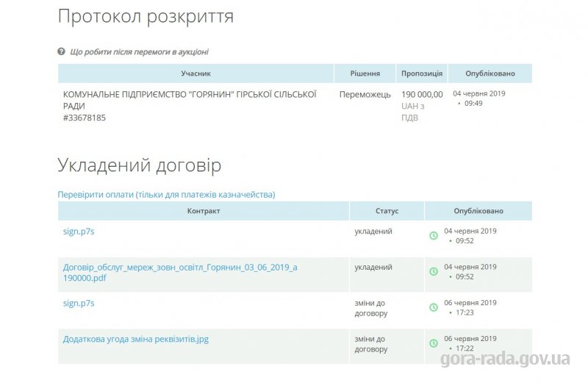Click the 'Укладений договір' heading
588x383 pixels.
pos(140,165)
